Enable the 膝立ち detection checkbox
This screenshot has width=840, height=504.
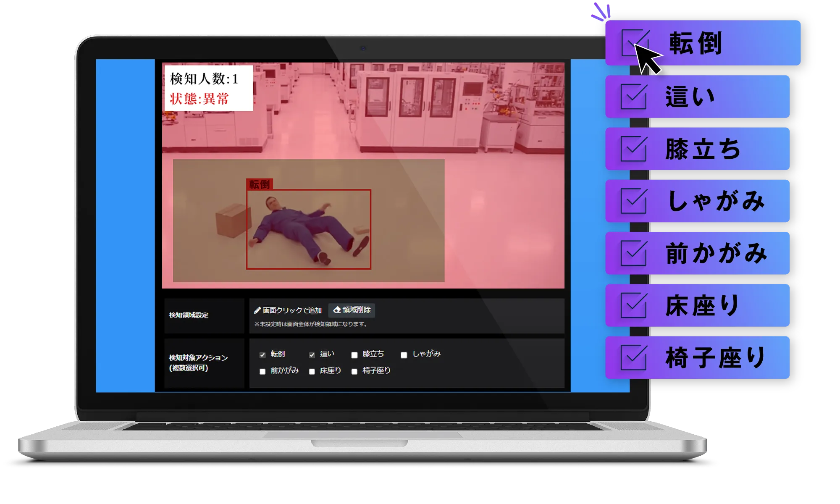point(353,354)
